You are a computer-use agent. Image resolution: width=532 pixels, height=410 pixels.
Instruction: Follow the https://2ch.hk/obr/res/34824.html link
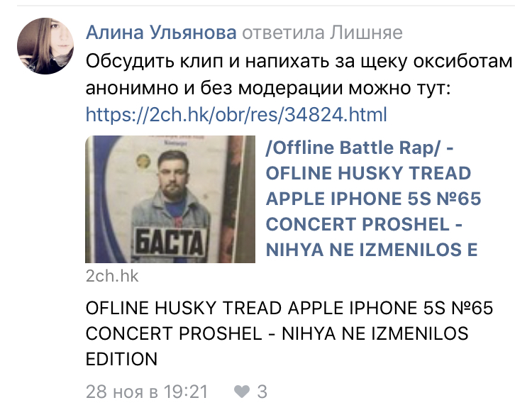tap(236, 114)
